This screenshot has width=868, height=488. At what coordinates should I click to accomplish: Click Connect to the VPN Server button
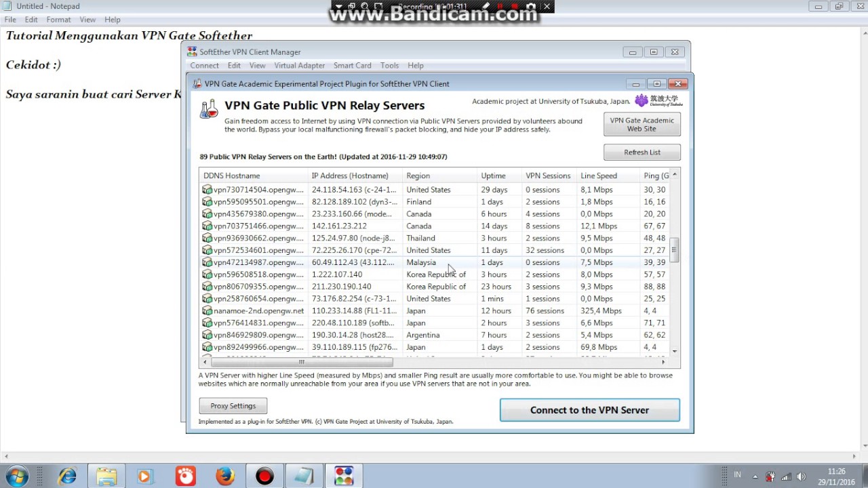pyautogui.click(x=589, y=410)
